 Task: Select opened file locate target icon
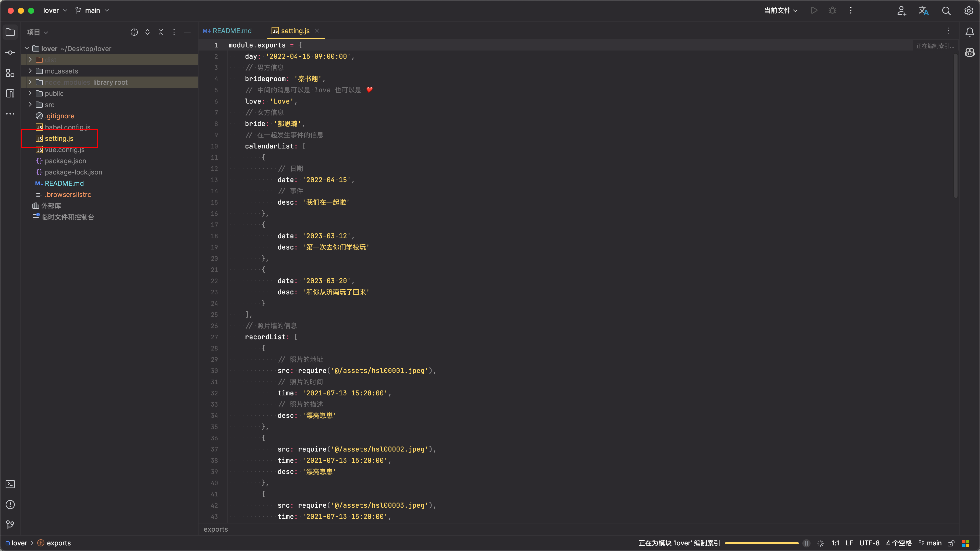(x=134, y=32)
